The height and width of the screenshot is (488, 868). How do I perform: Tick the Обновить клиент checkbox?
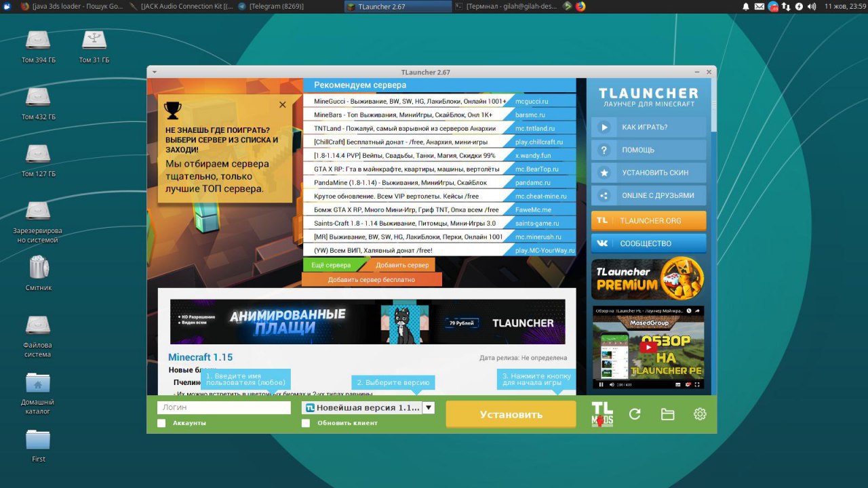[306, 423]
